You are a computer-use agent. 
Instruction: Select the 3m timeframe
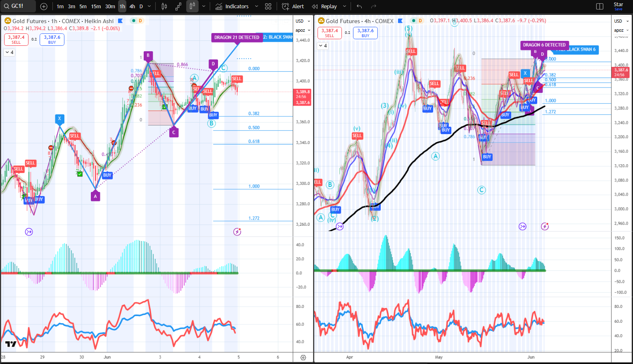(x=71, y=6)
